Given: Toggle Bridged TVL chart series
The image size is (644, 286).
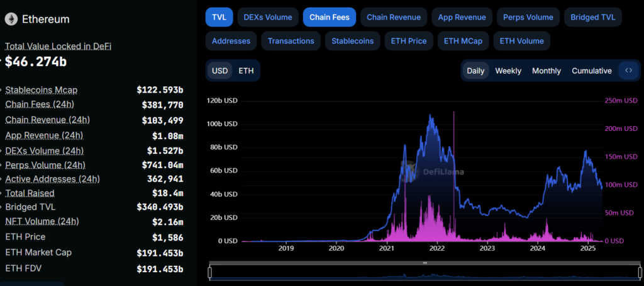Looking at the screenshot, I should (x=592, y=17).
